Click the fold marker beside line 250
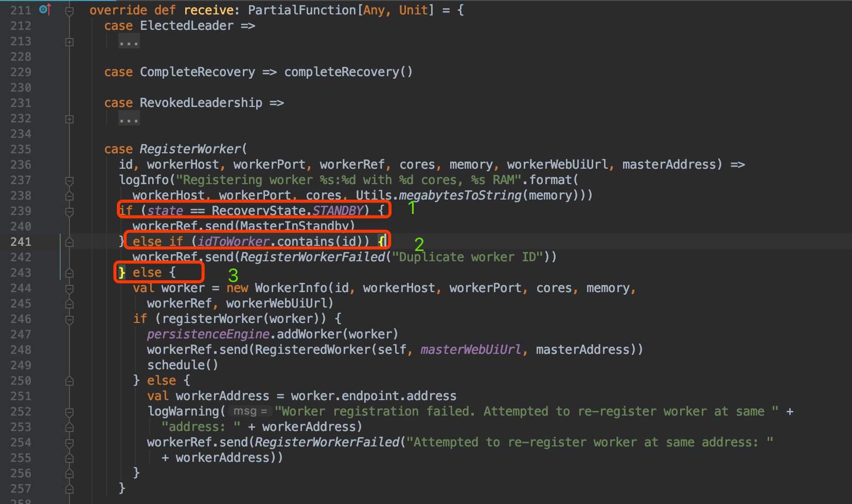This screenshot has width=852, height=504. pos(69,381)
